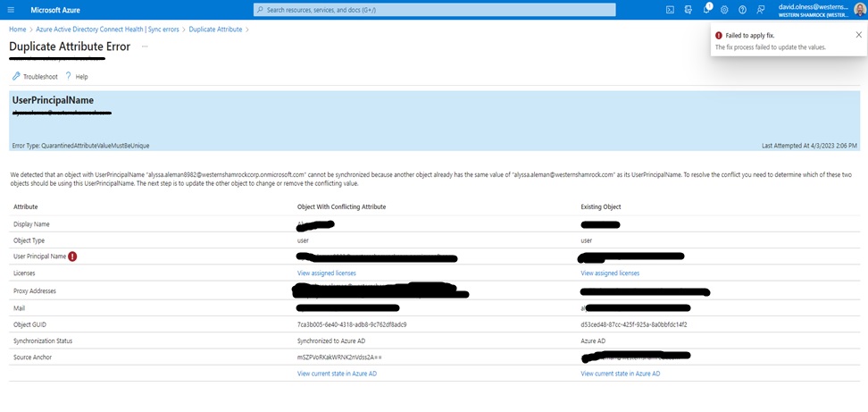Open portal settings gear

(x=724, y=10)
